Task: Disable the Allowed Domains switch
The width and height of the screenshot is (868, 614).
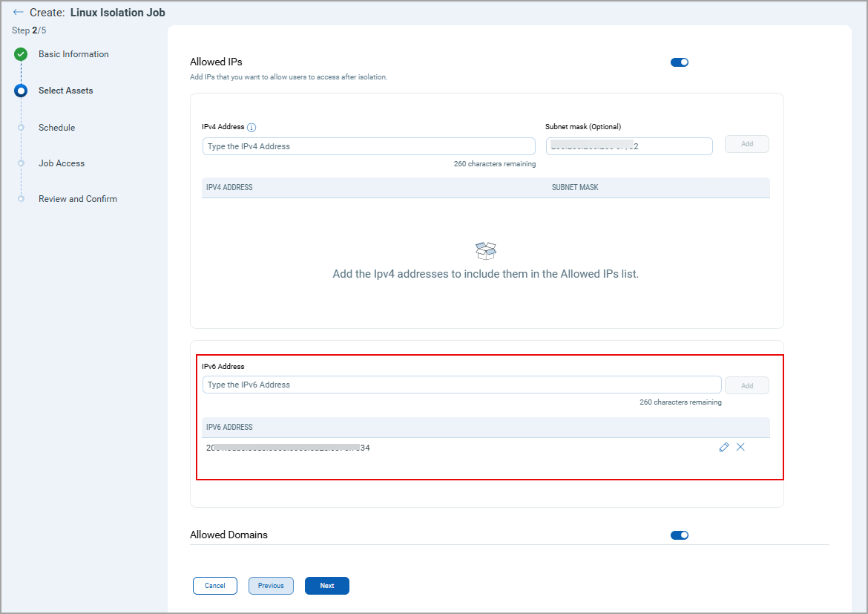Action: point(679,535)
